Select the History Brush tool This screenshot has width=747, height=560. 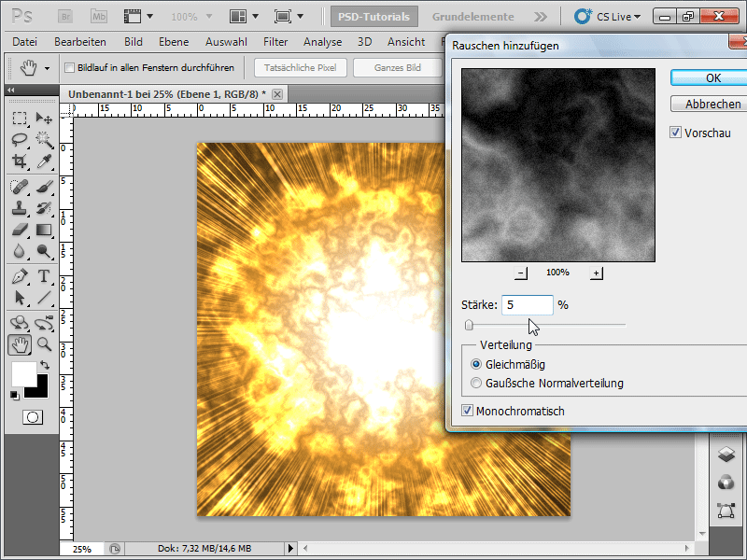tap(44, 208)
